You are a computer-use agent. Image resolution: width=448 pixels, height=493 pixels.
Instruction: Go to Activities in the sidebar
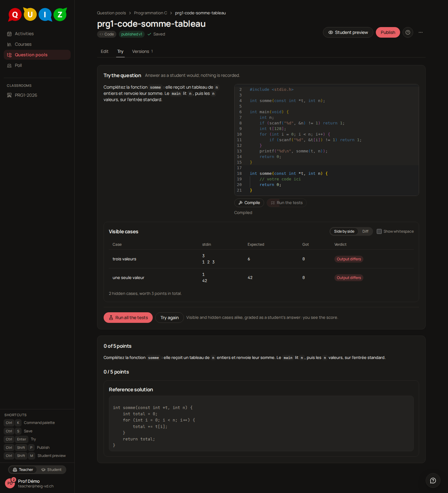(37, 34)
